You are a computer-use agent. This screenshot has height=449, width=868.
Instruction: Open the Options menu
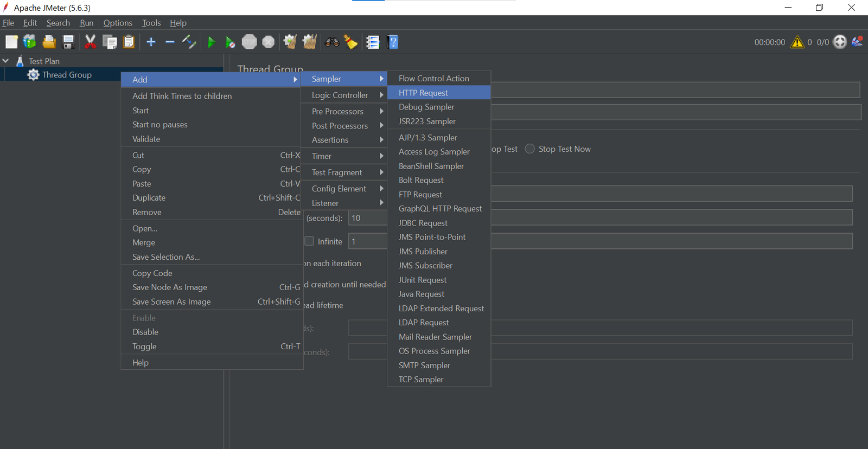pyautogui.click(x=118, y=23)
